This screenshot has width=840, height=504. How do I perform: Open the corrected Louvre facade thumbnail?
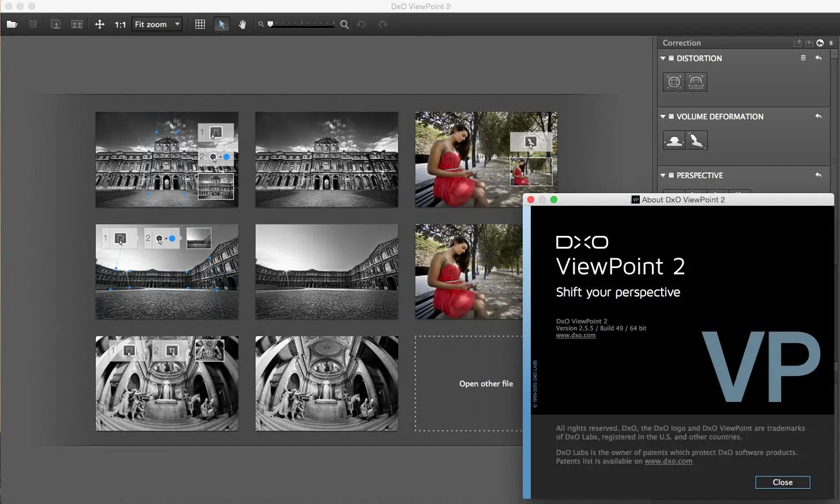pyautogui.click(x=327, y=160)
